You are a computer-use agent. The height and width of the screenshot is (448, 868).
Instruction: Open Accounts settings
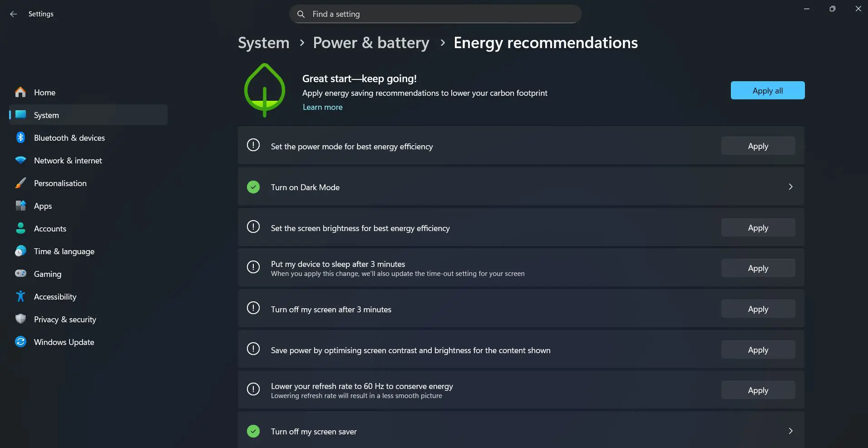point(21,228)
